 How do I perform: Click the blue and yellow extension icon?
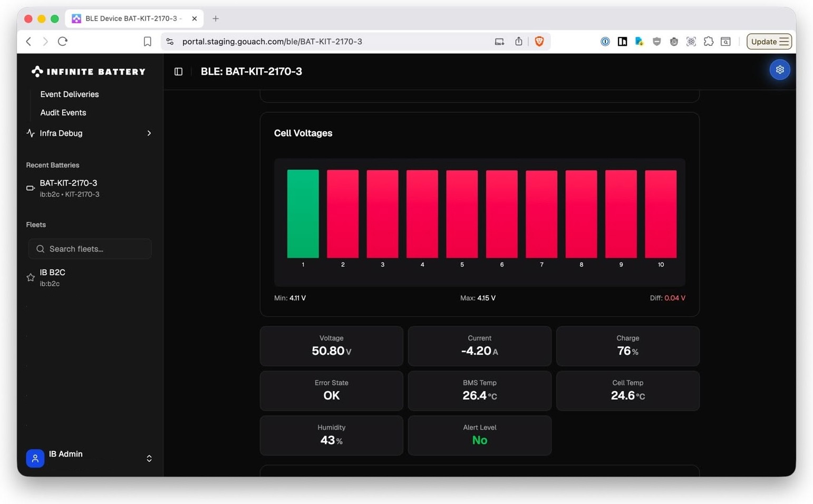640,41
